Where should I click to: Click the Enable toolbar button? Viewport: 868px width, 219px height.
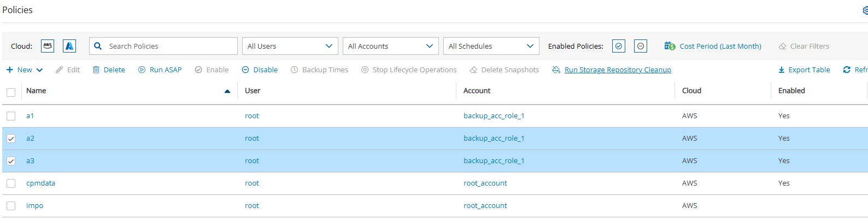(212, 70)
